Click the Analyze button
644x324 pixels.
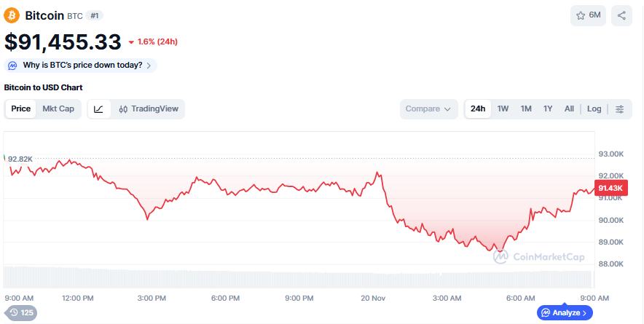[565, 312]
